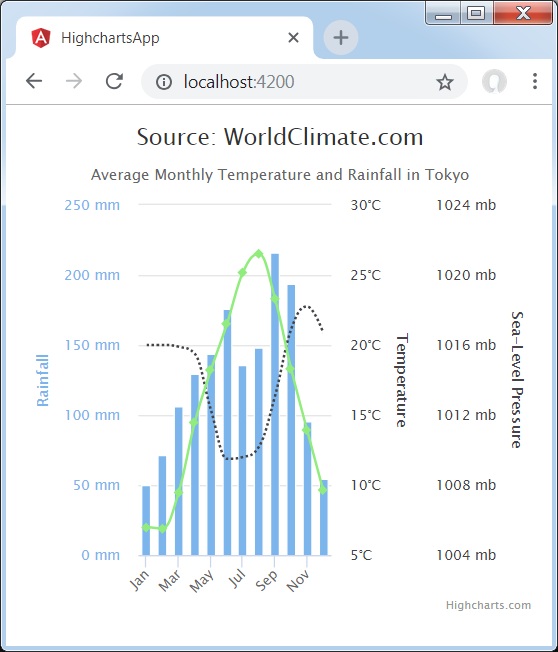Screen dimensions: 558x652
Task: Click the December temperature point marker
Action: (x=323, y=489)
